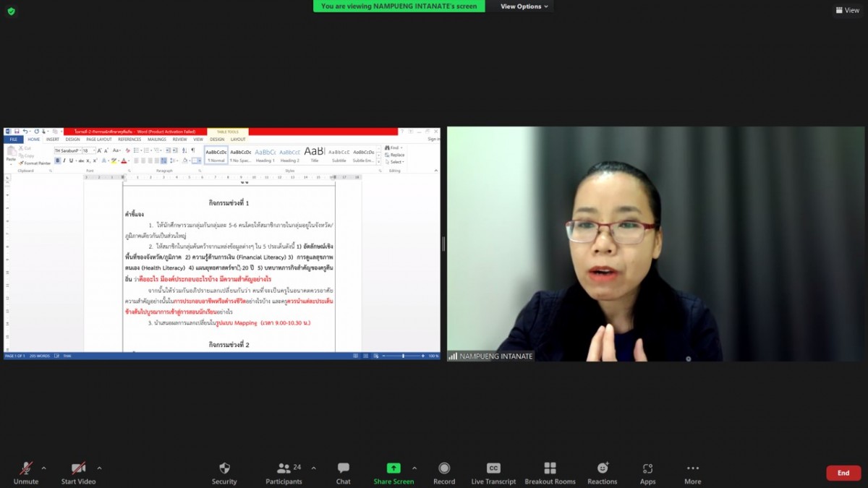Open Breakout Rooms
The image size is (868, 488).
tap(550, 473)
